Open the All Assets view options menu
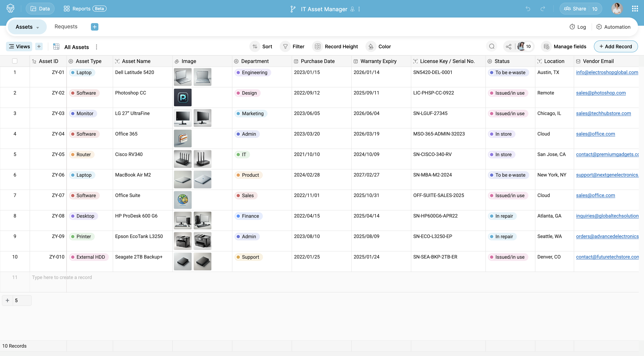Viewport: 644px width, 356px height. 96,47
